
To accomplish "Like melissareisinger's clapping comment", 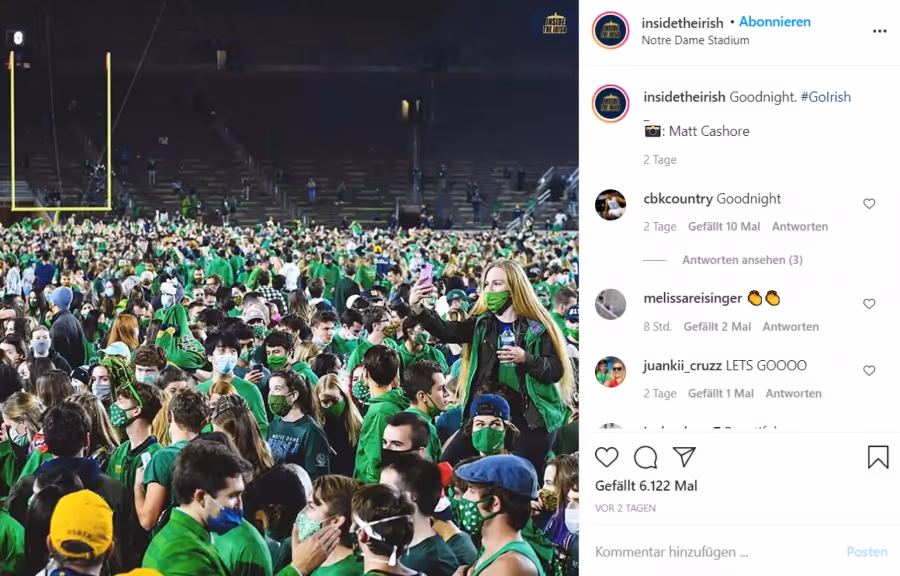I will click(869, 303).
